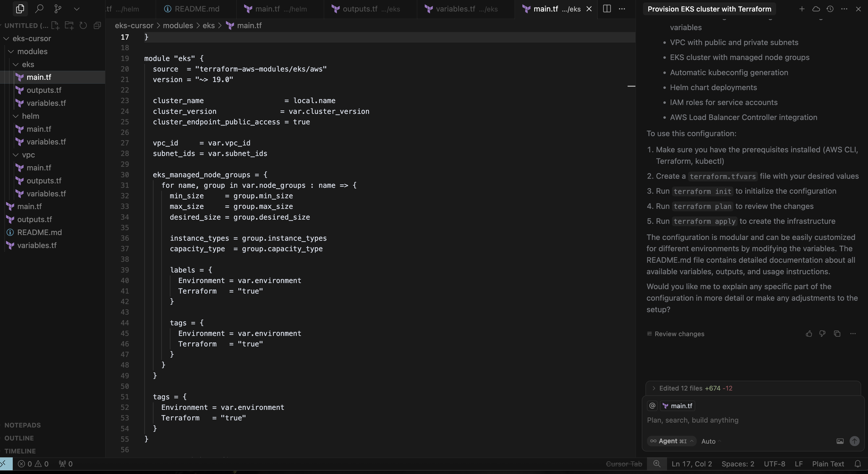This screenshot has height=474, width=868.
Task: Open main.tf under vpc folder
Action: coord(39,168)
